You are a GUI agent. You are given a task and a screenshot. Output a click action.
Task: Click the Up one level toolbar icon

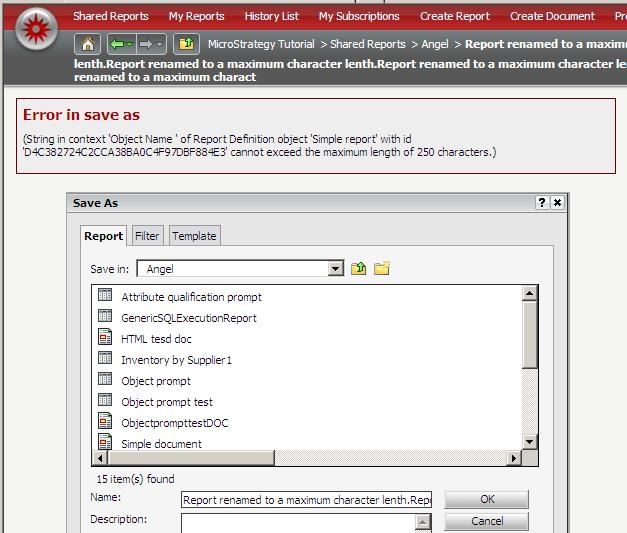pos(186,44)
